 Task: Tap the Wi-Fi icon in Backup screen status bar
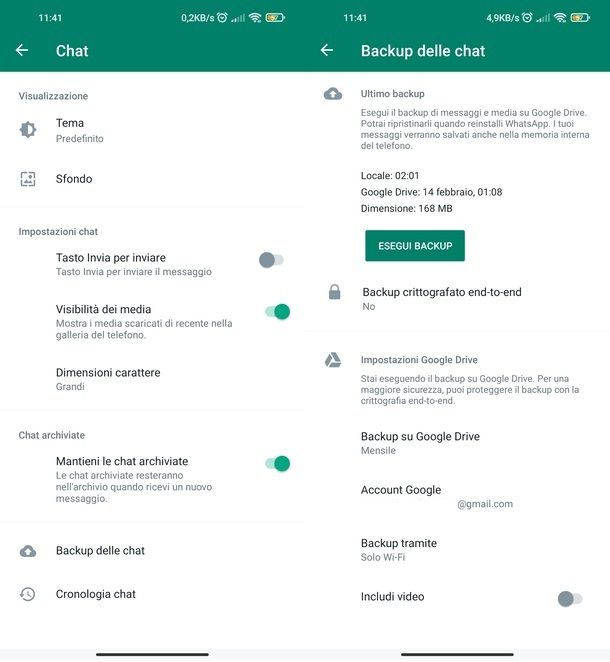click(560, 17)
